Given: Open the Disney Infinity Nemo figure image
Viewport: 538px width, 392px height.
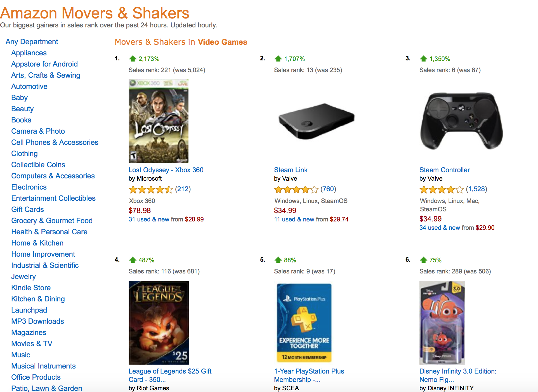Looking at the screenshot, I should [442, 322].
